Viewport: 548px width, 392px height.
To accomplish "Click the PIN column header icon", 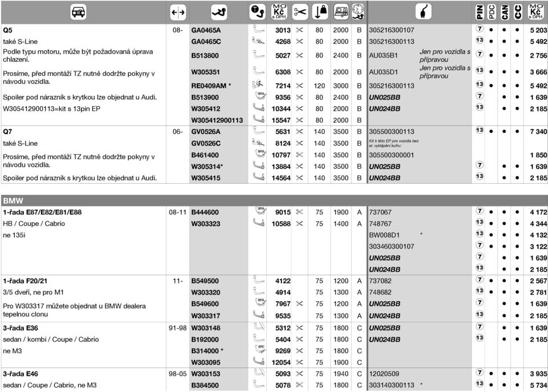I will pyautogui.click(x=479, y=12).
